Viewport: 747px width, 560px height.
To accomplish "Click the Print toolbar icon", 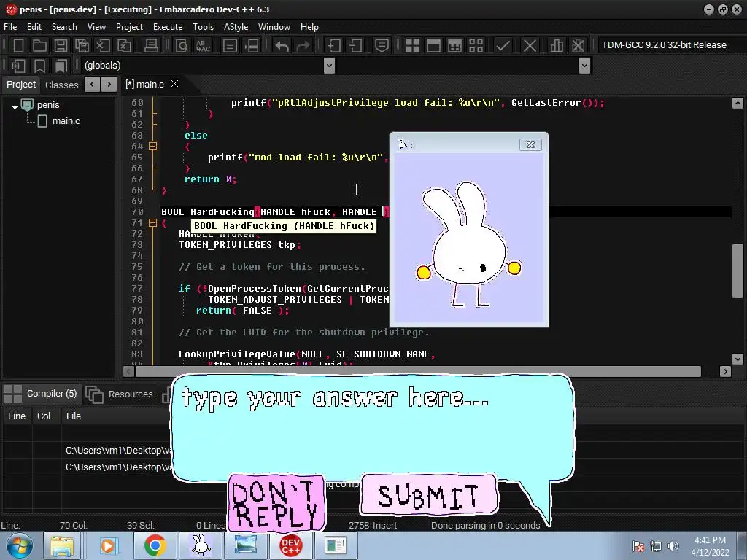I will pos(151,46).
